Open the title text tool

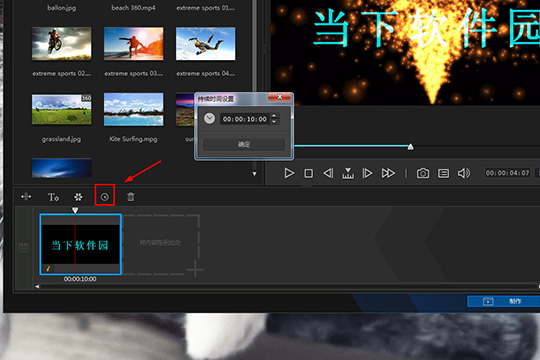tap(53, 197)
